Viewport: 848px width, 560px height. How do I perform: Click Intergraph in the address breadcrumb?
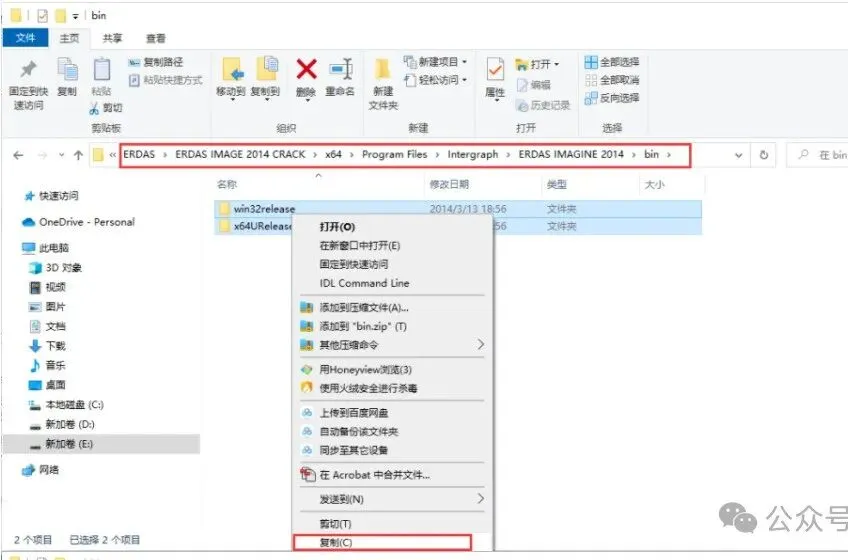pos(473,154)
